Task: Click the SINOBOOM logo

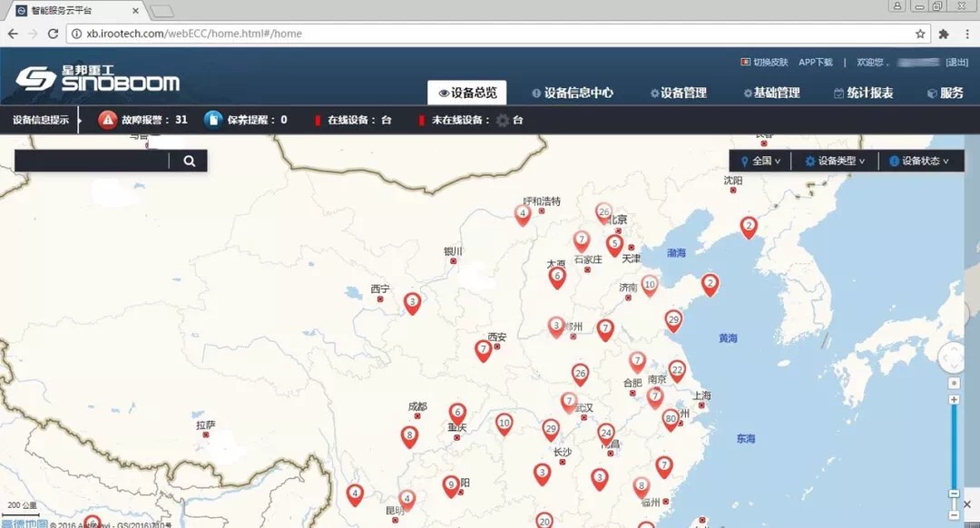Action: point(97,79)
